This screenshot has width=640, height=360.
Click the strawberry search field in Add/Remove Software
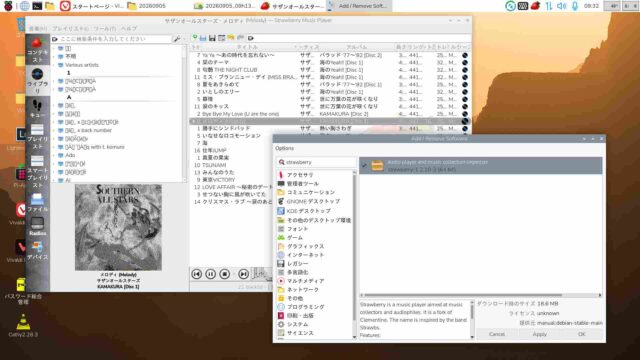coord(316,162)
